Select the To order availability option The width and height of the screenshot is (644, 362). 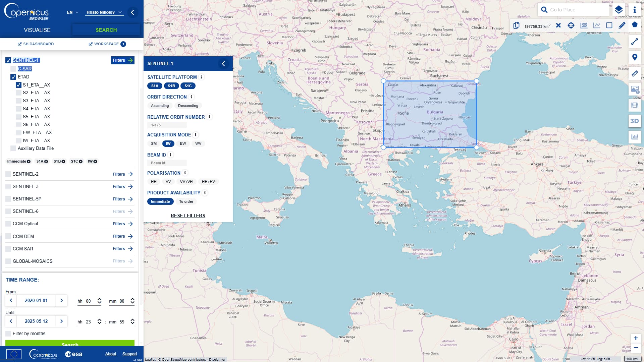186,202
